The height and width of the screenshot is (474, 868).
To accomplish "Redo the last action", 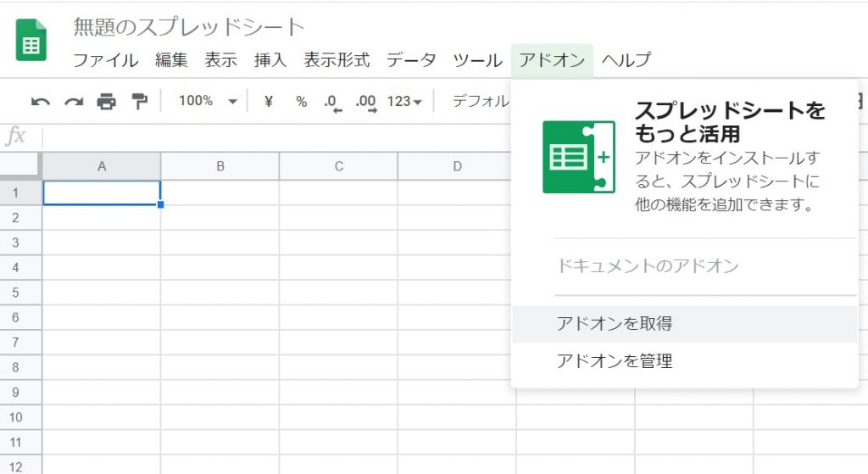I will point(74,102).
